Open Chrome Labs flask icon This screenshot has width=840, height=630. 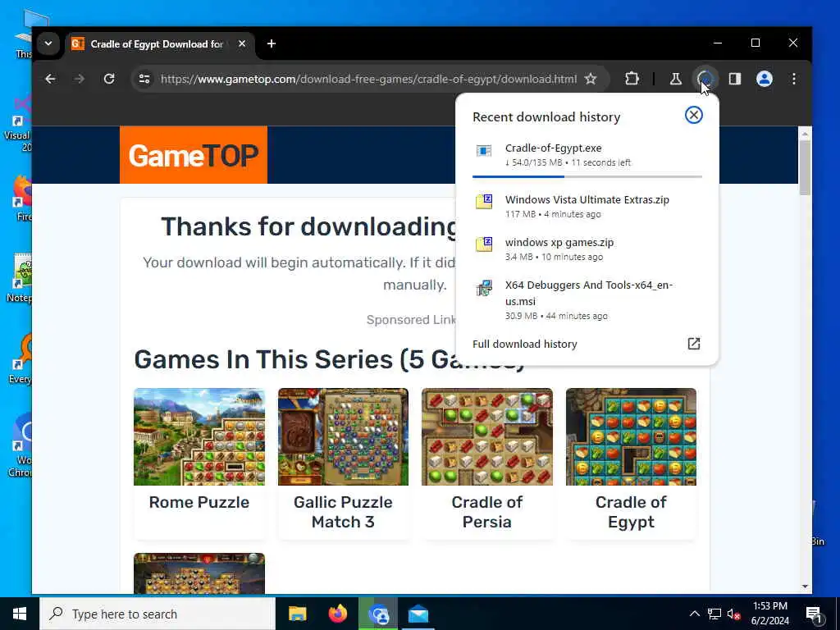676,79
